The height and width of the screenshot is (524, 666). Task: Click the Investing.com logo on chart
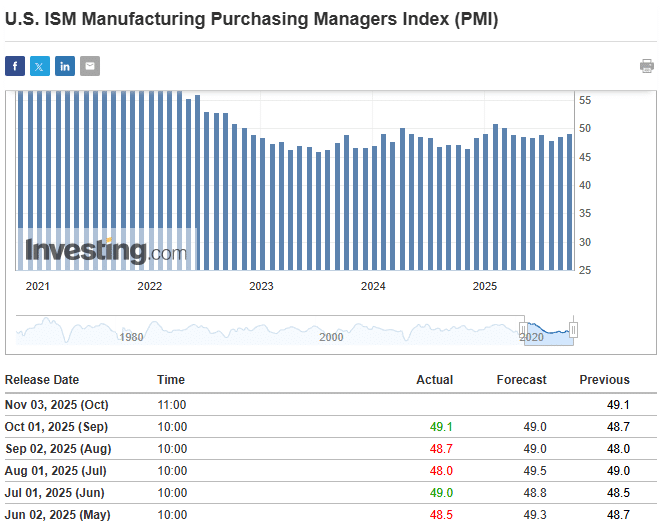(106, 250)
